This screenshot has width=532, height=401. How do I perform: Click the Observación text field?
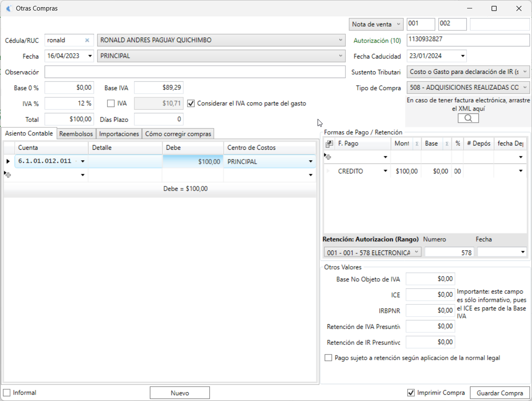195,72
